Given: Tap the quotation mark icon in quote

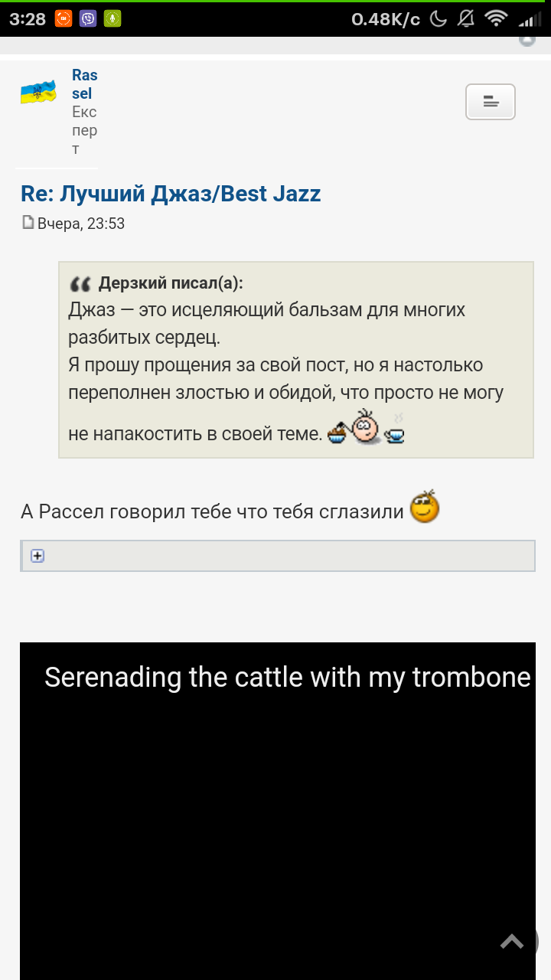Looking at the screenshot, I should pos(80,284).
